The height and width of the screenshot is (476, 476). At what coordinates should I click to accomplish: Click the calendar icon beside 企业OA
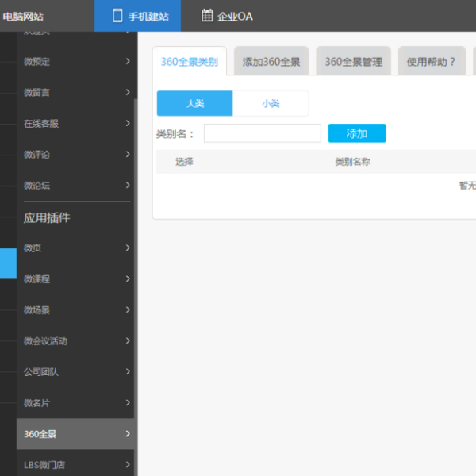coord(207,15)
